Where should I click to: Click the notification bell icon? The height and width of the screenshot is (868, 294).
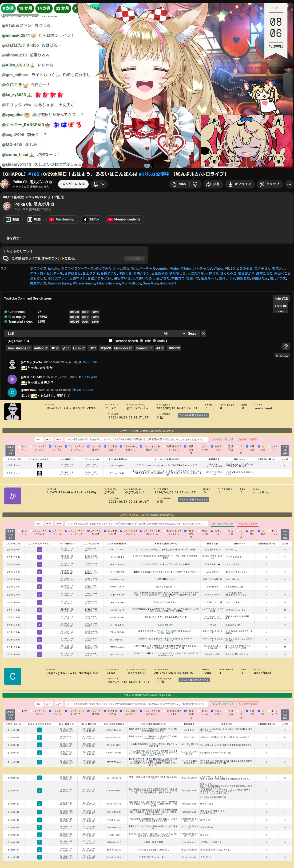pos(96,184)
